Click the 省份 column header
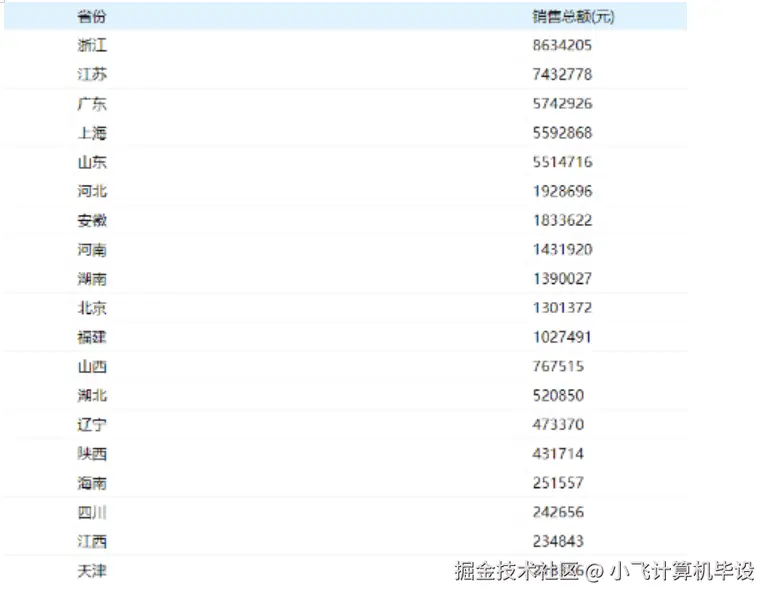 (x=92, y=16)
